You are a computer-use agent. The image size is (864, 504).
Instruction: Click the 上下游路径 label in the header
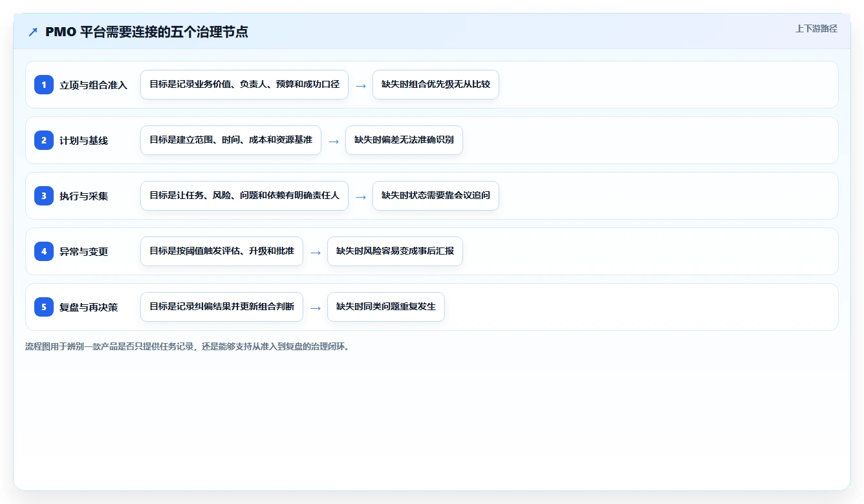coord(816,28)
